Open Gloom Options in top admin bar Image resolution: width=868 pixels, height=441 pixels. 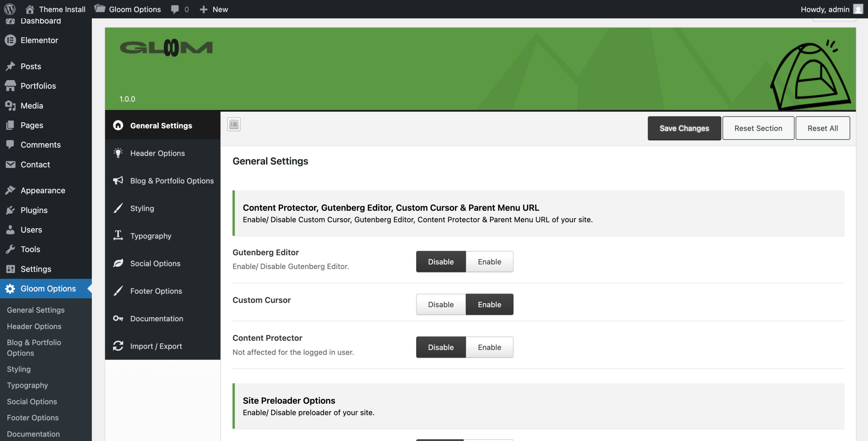point(128,9)
